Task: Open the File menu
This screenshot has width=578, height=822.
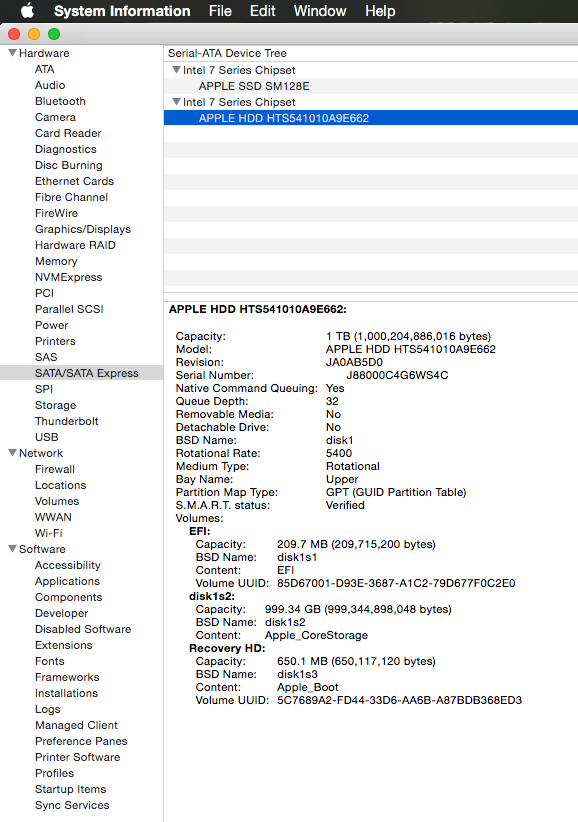Action: click(x=220, y=10)
